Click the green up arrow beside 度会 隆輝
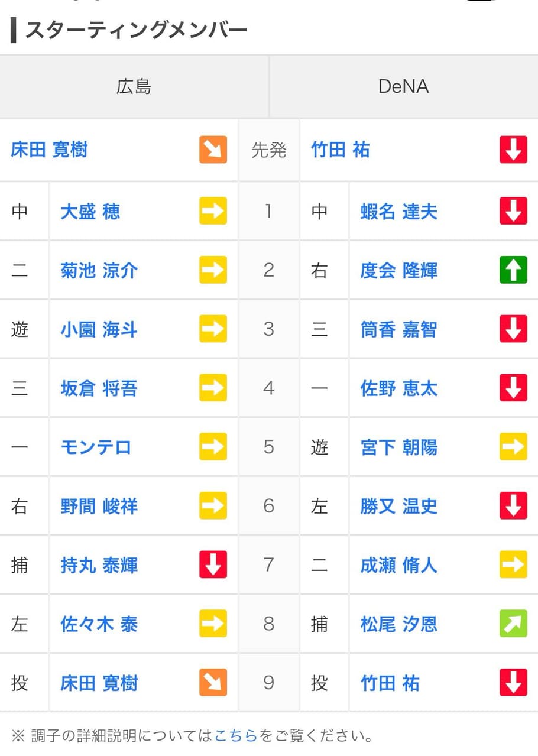Image resolution: width=538 pixels, height=756 pixels. (513, 270)
